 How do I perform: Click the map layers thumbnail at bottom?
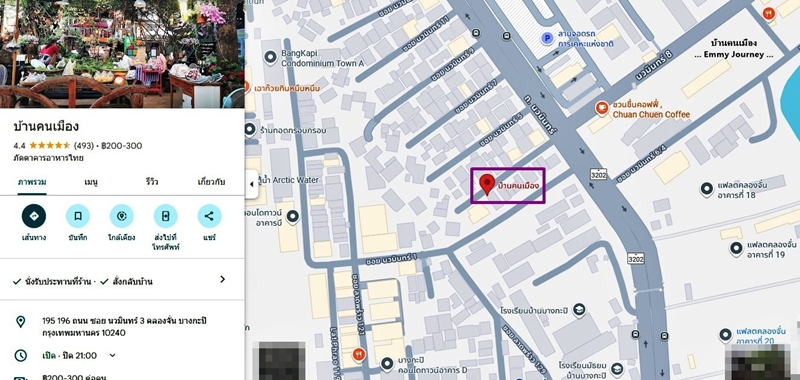282,361
